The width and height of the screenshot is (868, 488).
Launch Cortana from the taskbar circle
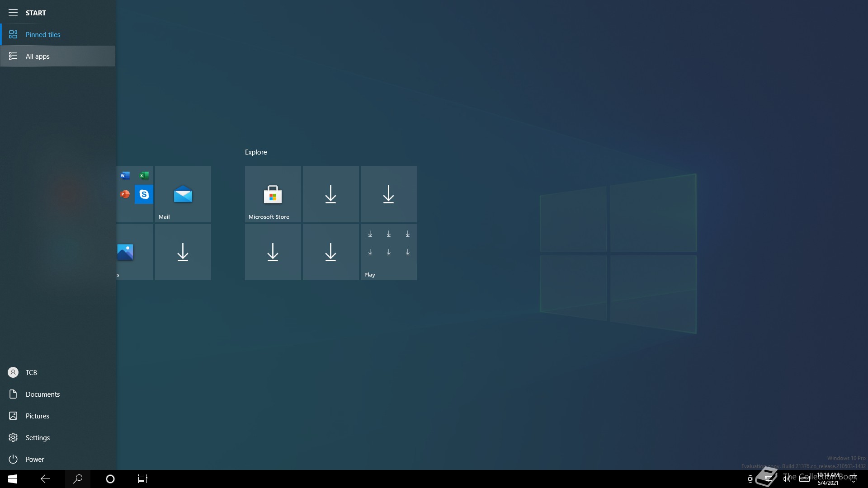pyautogui.click(x=110, y=479)
